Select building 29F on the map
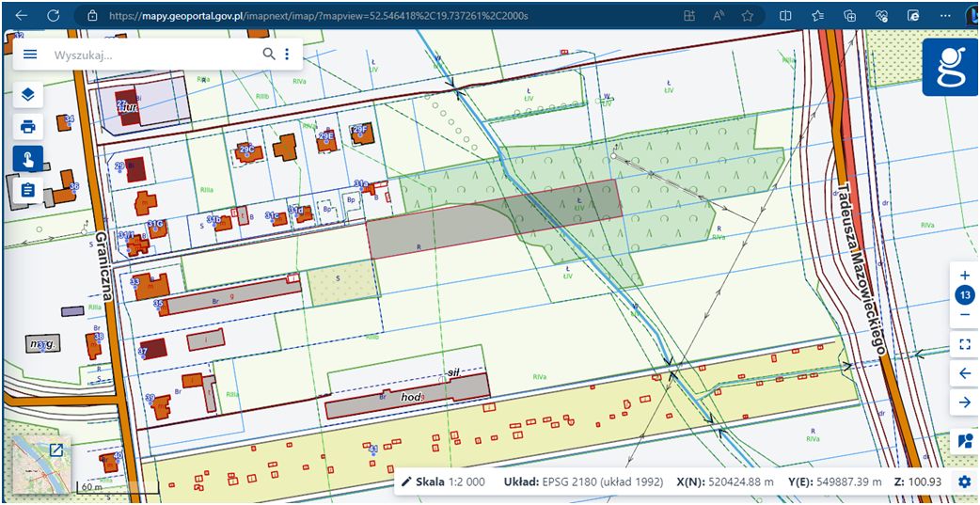The image size is (980, 505). 361,134
